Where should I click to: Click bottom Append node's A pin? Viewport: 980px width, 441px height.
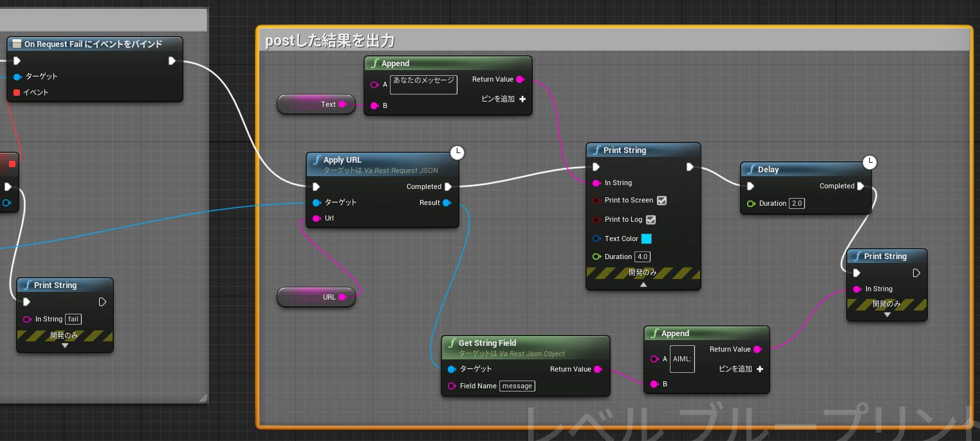click(654, 359)
